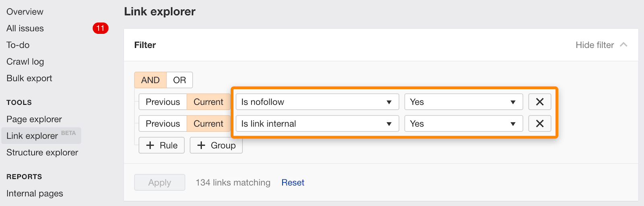This screenshot has width=644, height=206.
Task: Click the red 11 issues badge
Action: pos(100,28)
